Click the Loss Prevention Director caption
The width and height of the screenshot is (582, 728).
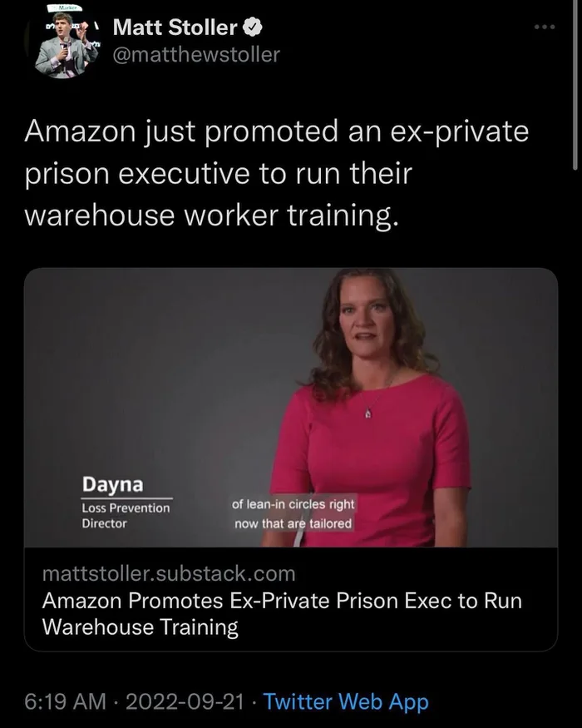(x=126, y=516)
